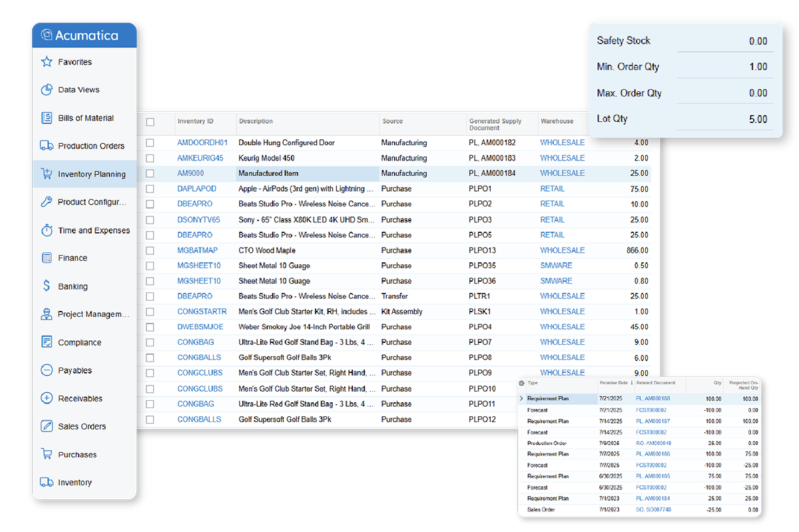Tick the checkbox for the DAPLAPOD row
This screenshot has width=799, height=532.
coord(150,188)
